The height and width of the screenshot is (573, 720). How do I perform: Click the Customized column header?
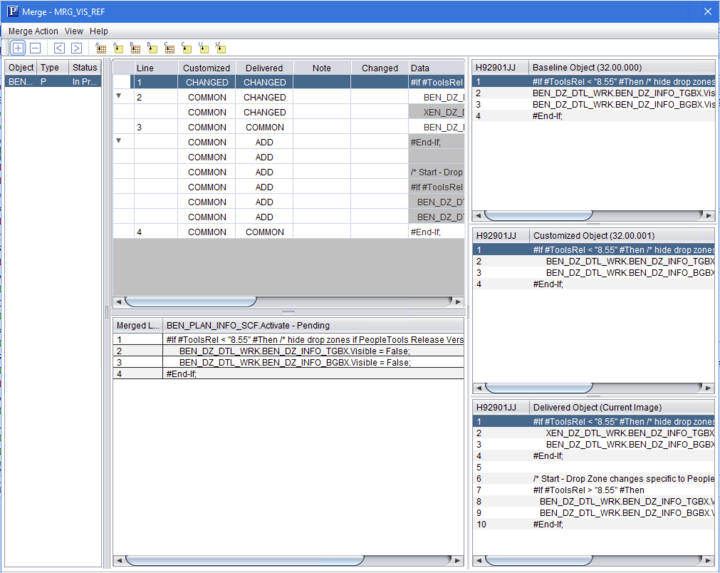pos(207,68)
